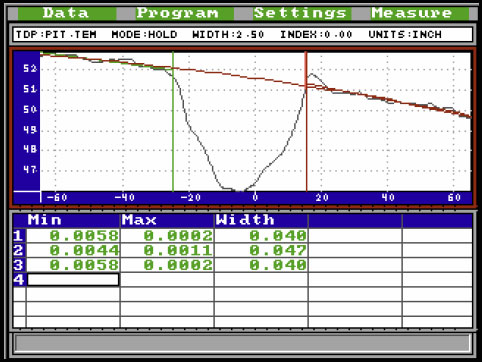Screen dimensions: 482x362
Task: Click the Min column header
Action: point(73,220)
